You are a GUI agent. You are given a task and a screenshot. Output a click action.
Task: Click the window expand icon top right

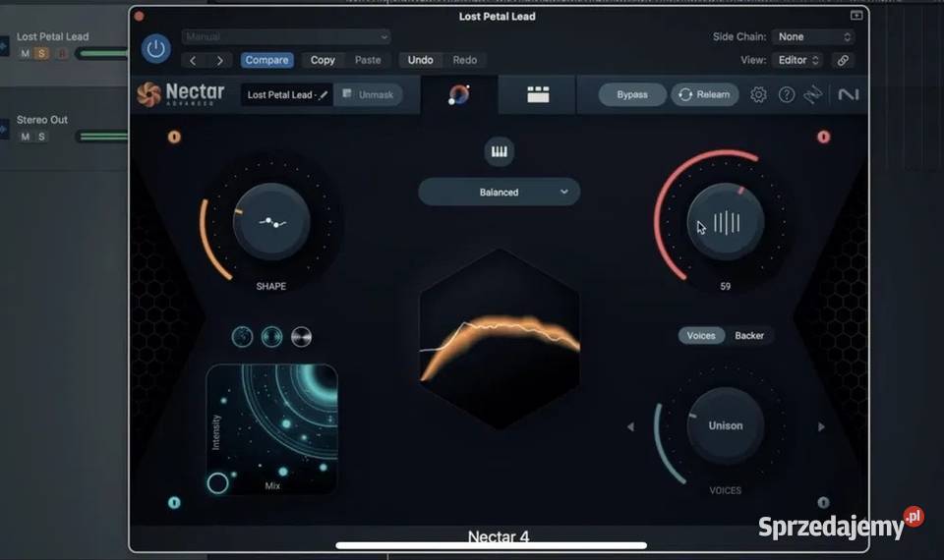click(x=856, y=15)
